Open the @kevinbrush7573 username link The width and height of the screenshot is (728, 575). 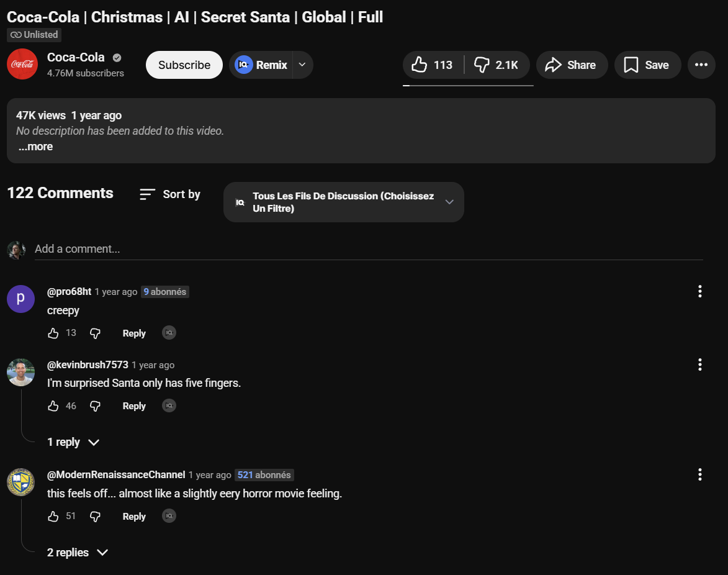88,365
